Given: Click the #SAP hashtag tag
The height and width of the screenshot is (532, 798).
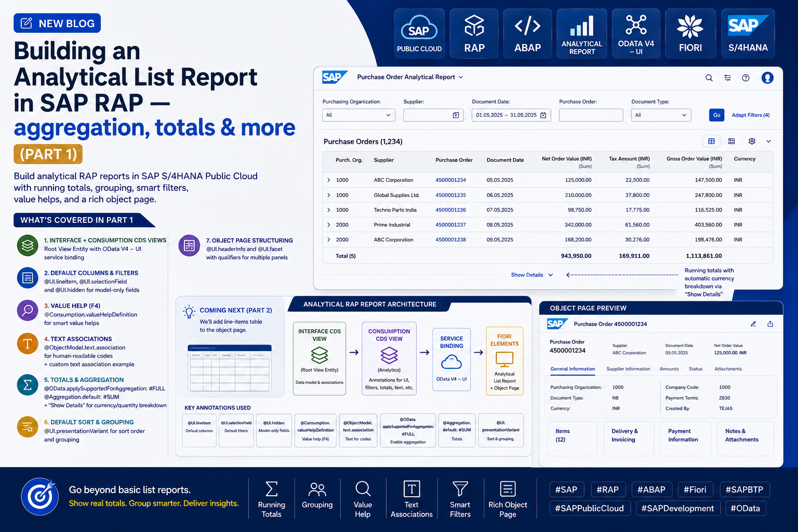Looking at the screenshot, I should pos(566,489).
